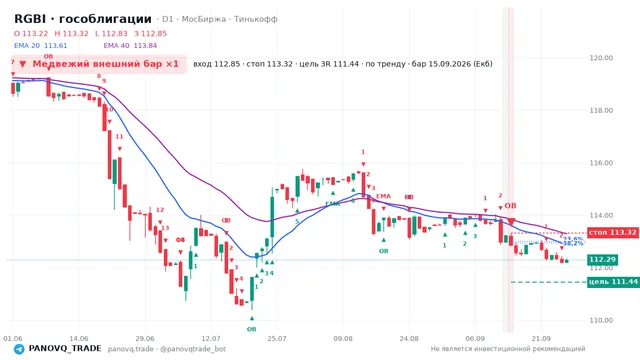Viewport: 640px width, 360px height.
Task: Click the 06.09 date axis label
Action: coord(475,338)
